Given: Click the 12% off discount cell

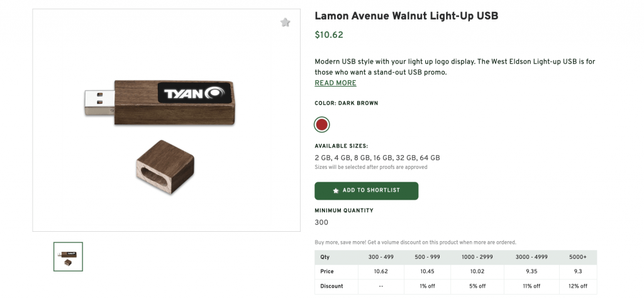Looking at the screenshot, I should [578, 286].
